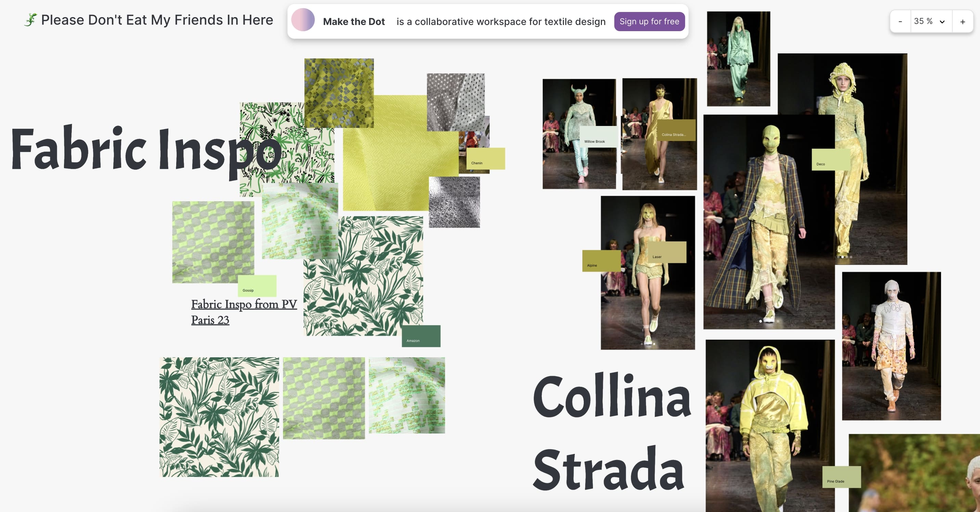Zoom in with the plus button
Viewport: 980px width, 512px height.
[963, 22]
